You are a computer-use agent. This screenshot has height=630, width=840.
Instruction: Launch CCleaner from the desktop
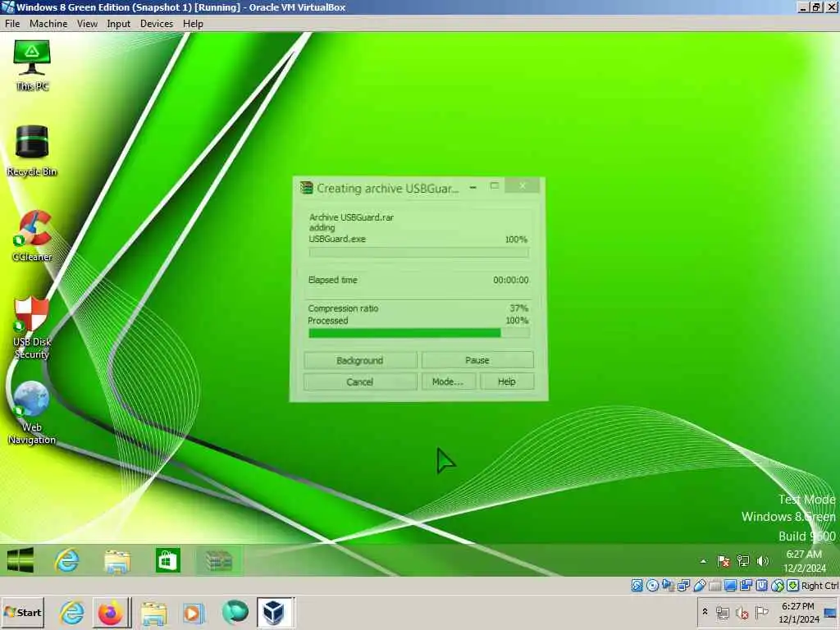click(x=32, y=235)
